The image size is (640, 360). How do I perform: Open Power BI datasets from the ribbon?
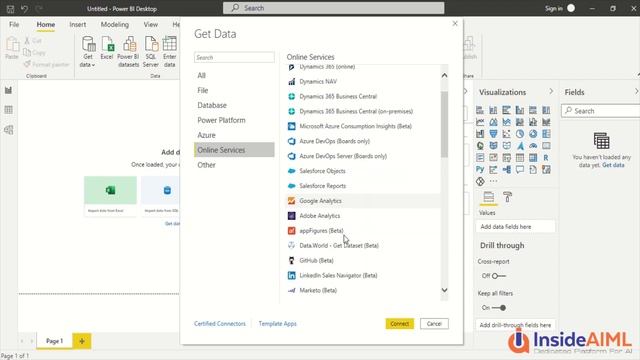(129, 51)
